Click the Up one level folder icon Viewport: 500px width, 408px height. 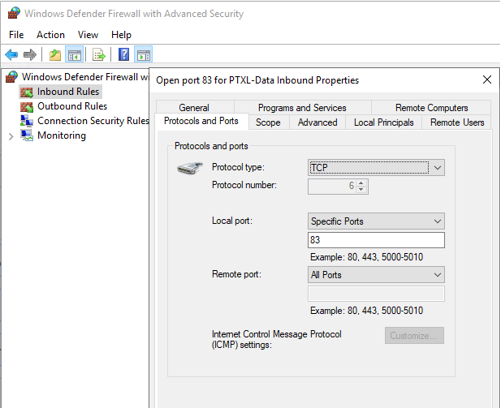point(55,55)
